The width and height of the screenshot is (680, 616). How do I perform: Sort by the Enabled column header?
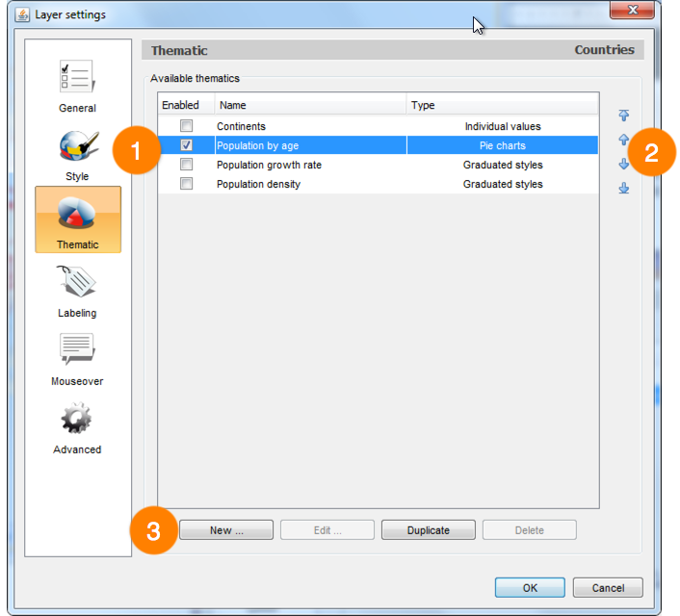point(186,105)
